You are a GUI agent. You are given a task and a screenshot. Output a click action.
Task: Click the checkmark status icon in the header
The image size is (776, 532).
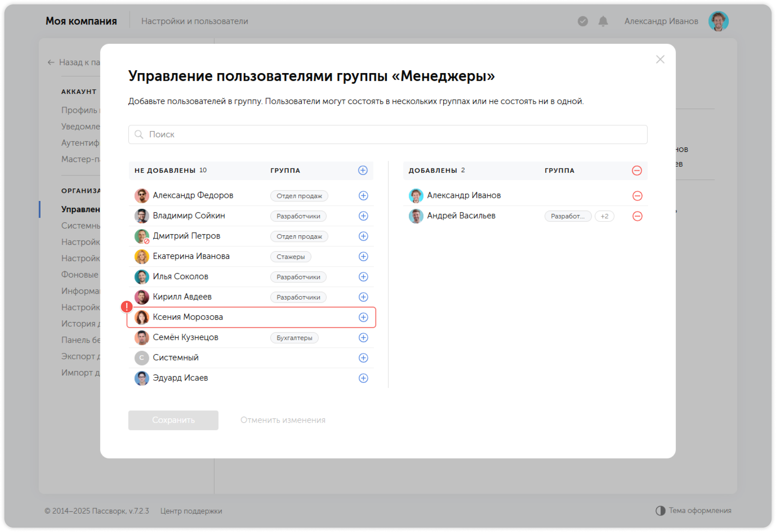582,21
